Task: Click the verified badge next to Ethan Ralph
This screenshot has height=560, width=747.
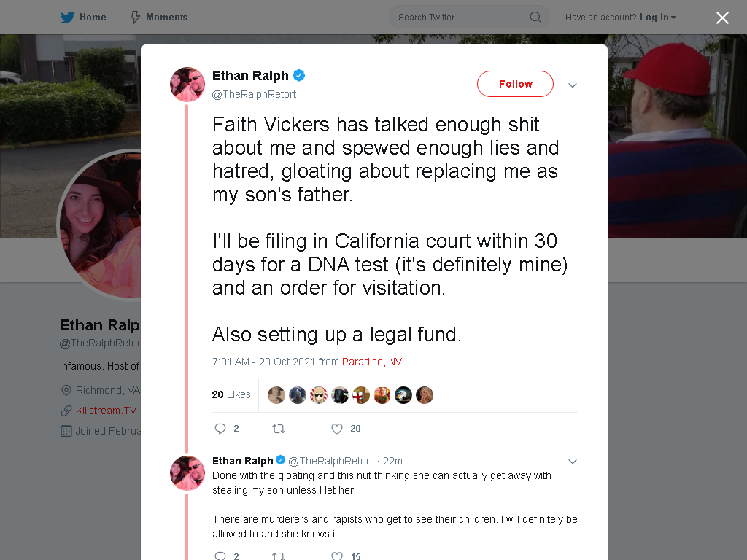Action: pyautogui.click(x=298, y=75)
